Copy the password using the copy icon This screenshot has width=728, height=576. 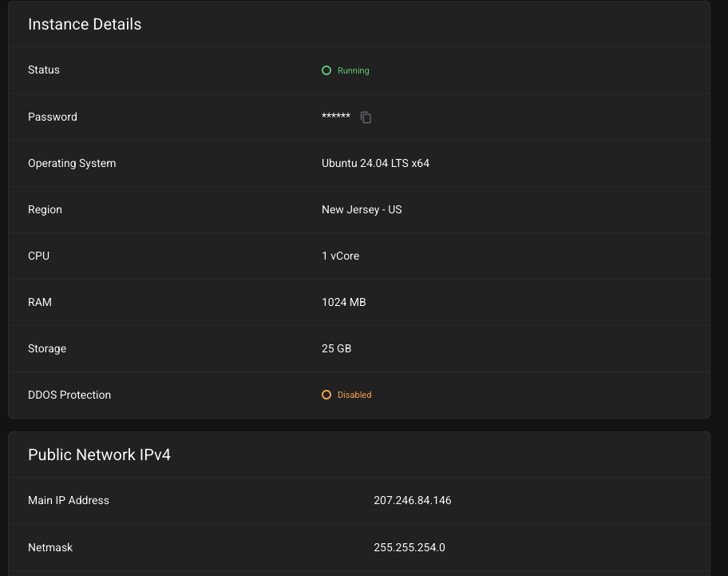(366, 117)
